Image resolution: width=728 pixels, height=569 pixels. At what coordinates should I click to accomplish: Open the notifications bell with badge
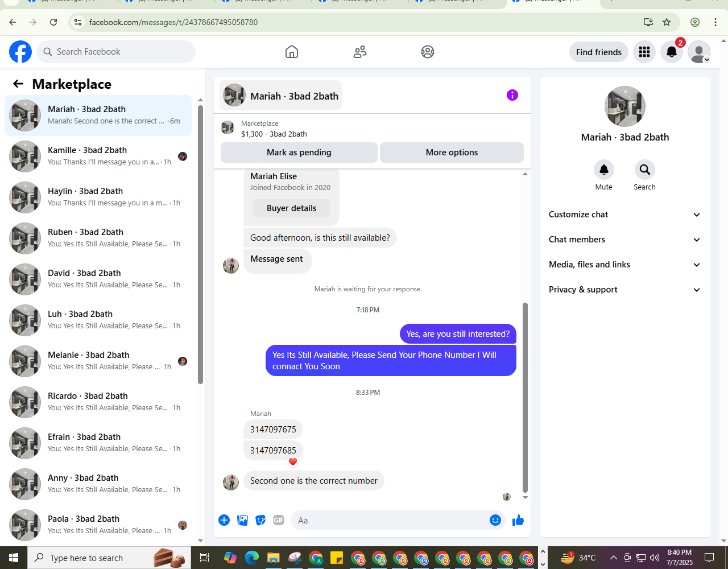(672, 52)
